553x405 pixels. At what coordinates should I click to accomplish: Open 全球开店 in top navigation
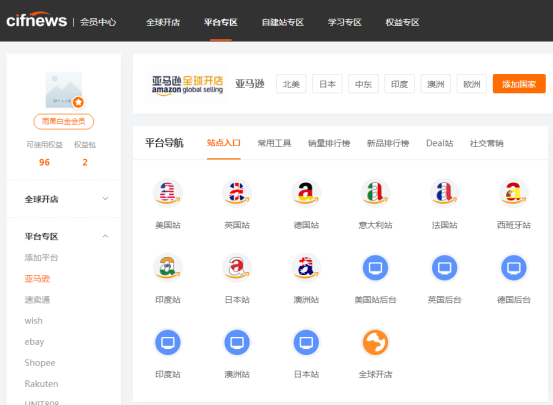[163, 22]
